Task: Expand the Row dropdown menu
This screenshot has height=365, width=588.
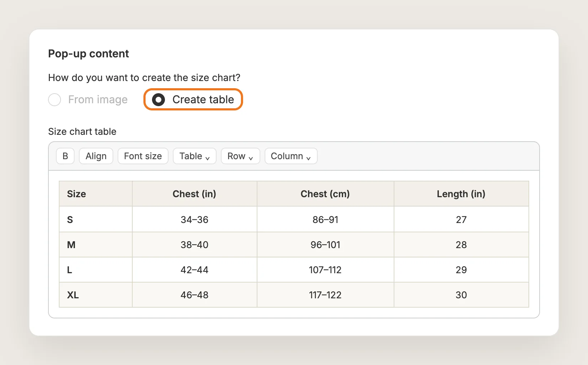Action: (241, 156)
